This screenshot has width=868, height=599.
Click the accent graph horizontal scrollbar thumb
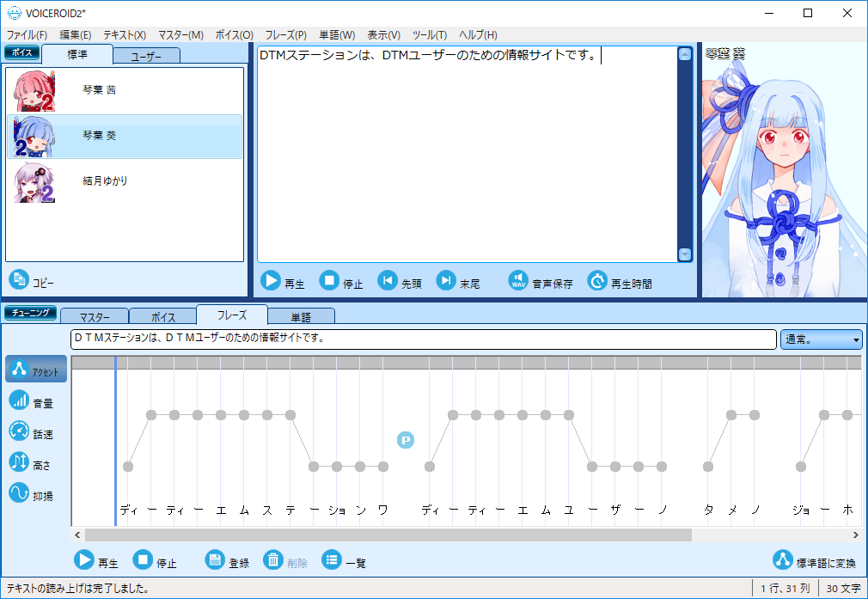tap(388, 535)
